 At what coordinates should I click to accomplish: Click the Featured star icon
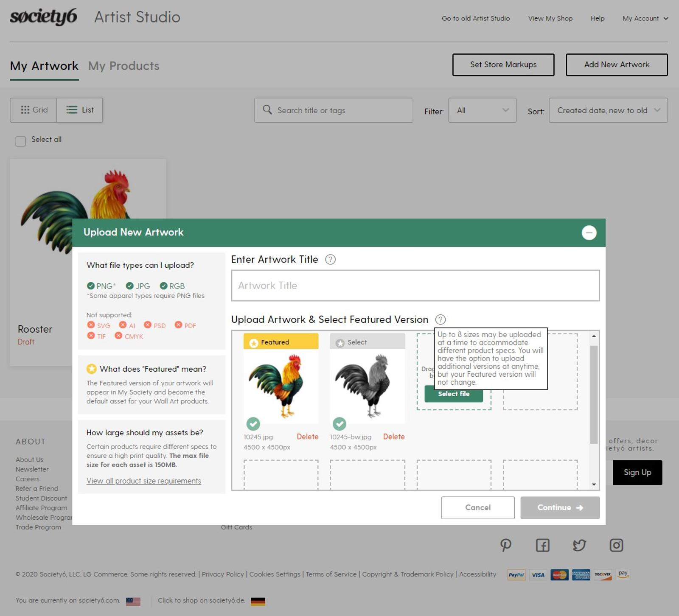pos(254,343)
